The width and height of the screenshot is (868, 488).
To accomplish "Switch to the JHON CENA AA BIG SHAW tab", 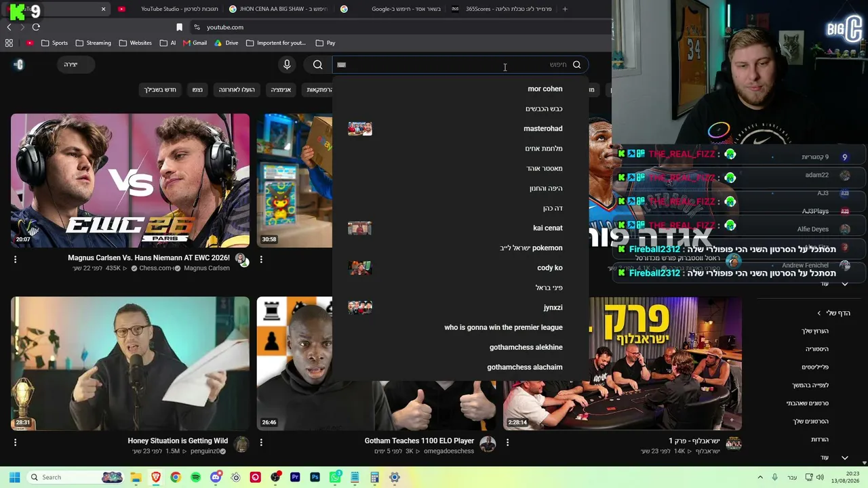I will [278, 9].
